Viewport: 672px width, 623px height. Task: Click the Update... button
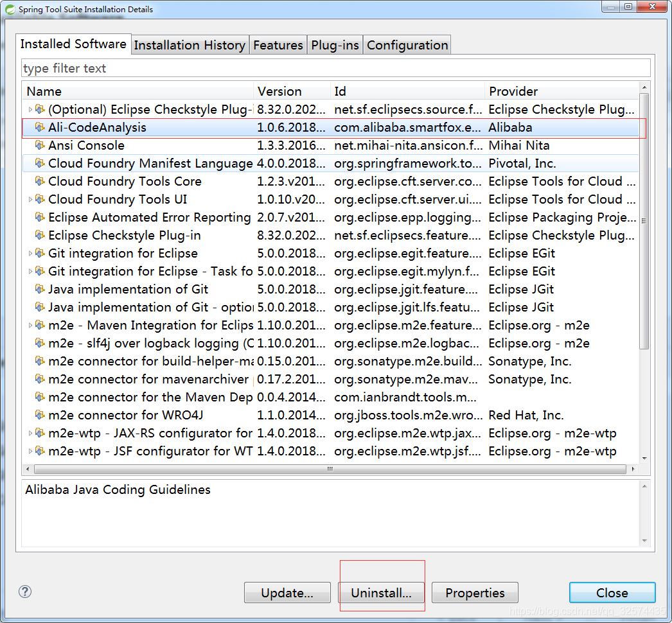coord(287,593)
